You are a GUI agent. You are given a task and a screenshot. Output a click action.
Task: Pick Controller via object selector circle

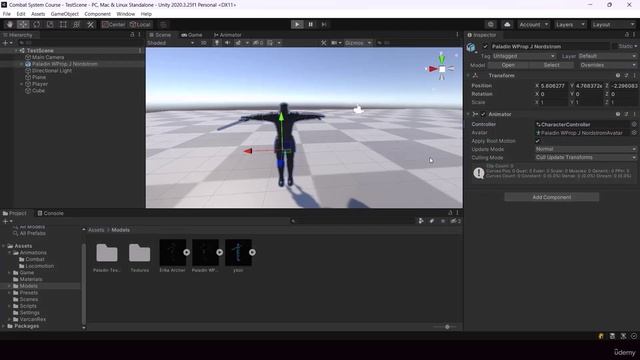point(634,124)
